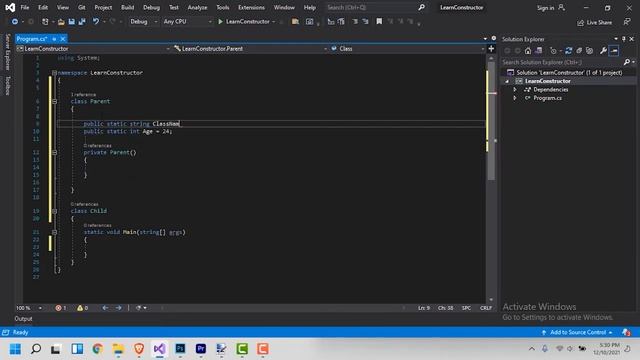Open the Help menu
Screen dimensions: 640x360
pos(310,7)
